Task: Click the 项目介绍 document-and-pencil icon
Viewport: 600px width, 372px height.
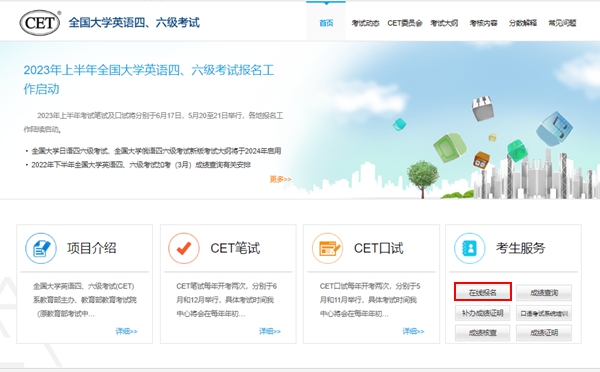Action: (41, 248)
